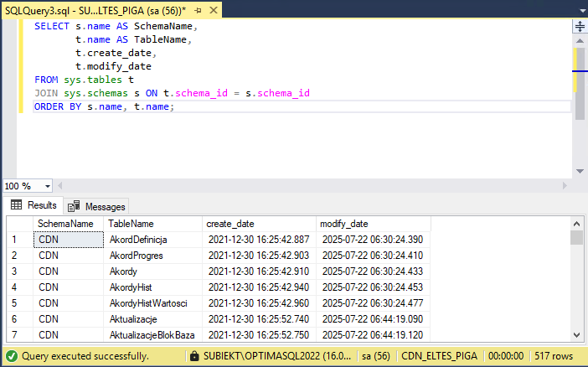Open the tab list dropdown arrow

pos(583,11)
